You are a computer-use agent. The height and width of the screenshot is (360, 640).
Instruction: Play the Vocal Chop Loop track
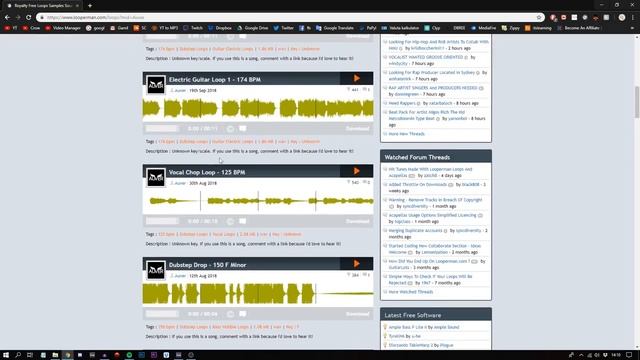356,171
